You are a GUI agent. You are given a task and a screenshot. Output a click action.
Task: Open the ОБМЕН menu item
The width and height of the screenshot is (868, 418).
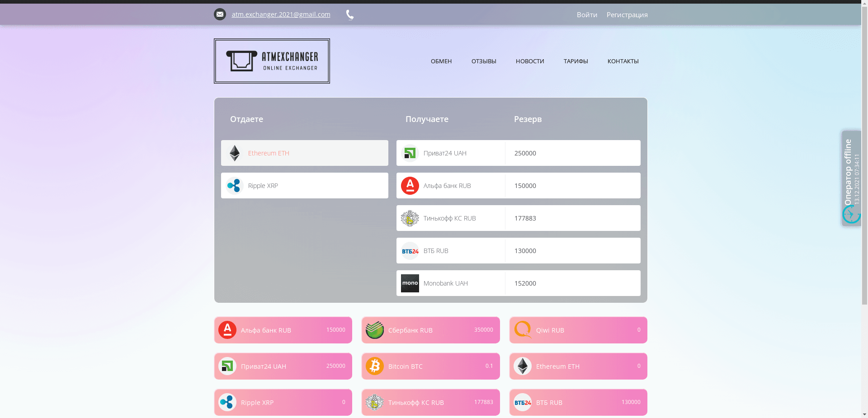441,61
